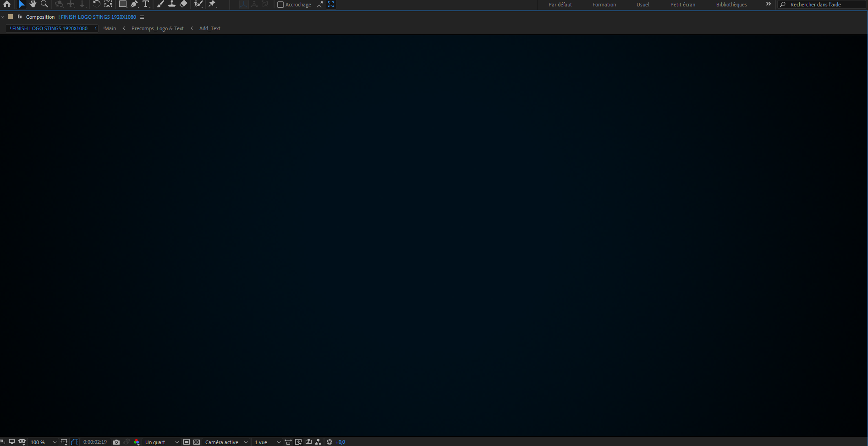Screen dimensions: 868x446
Task: Navigate to the Add_Text composition
Action: 209,28
